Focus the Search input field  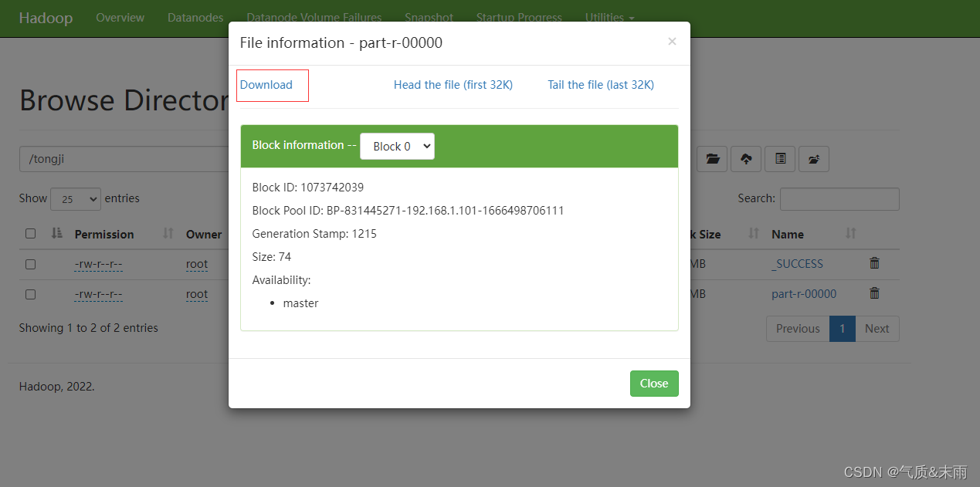click(839, 199)
